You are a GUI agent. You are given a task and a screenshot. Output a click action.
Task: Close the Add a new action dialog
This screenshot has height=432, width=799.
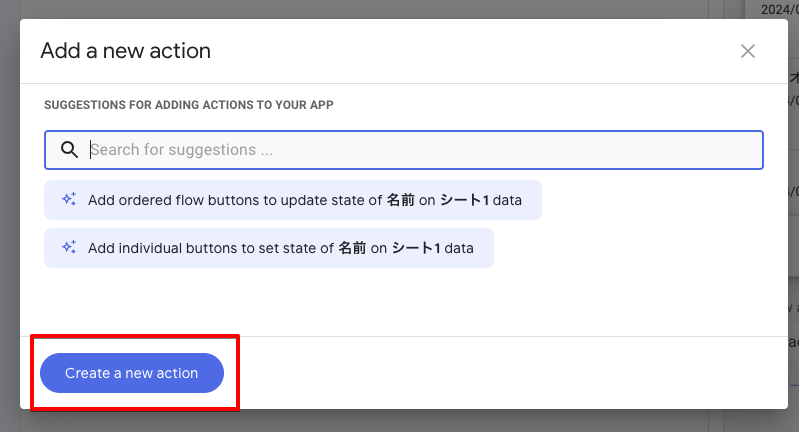click(747, 51)
